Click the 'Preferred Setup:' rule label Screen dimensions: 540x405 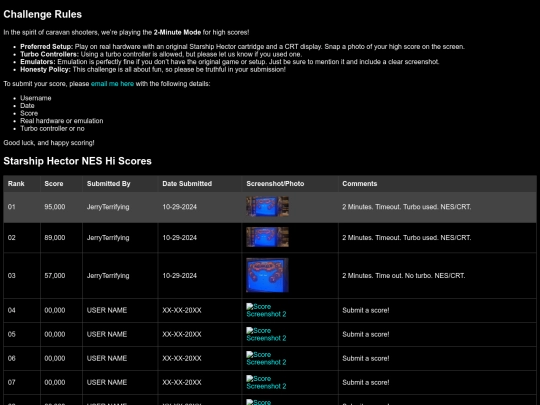(46, 46)
